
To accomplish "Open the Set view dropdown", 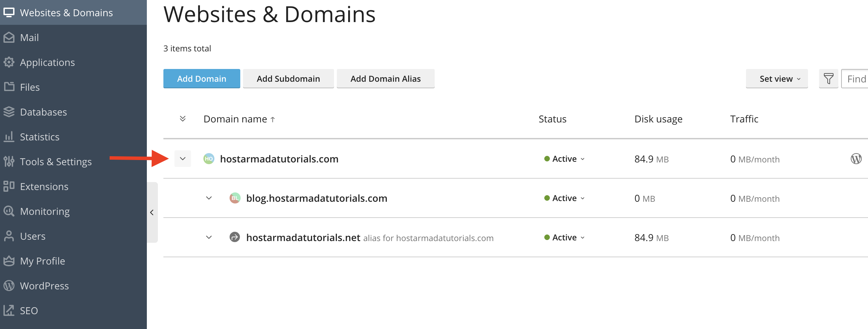I will pyautogui.click(x=777, y=79).
